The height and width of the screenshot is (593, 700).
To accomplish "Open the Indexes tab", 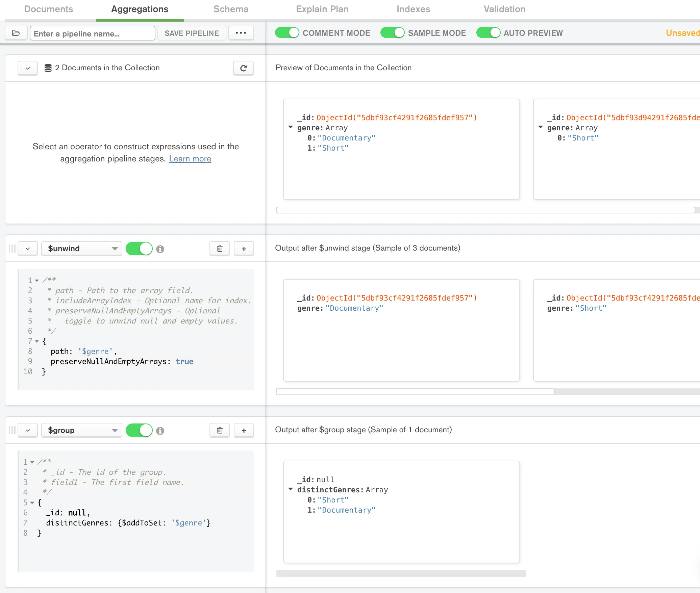I will (413, 9).
